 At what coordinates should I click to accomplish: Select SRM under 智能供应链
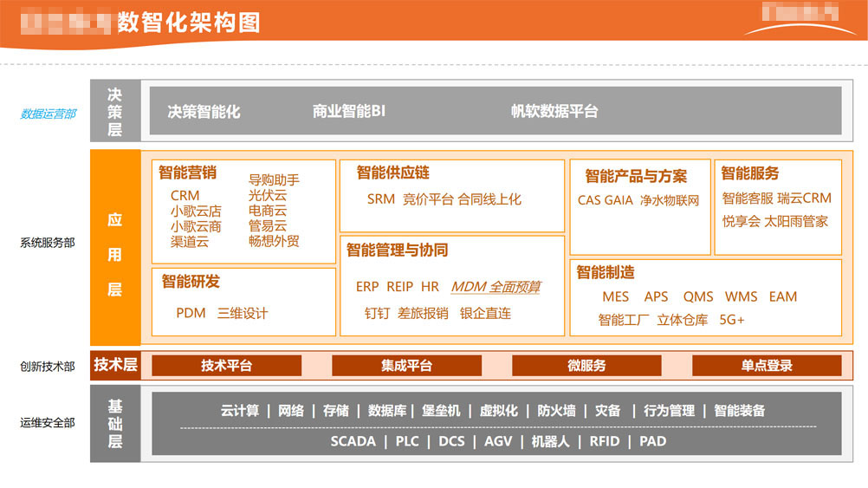[380, 199]
